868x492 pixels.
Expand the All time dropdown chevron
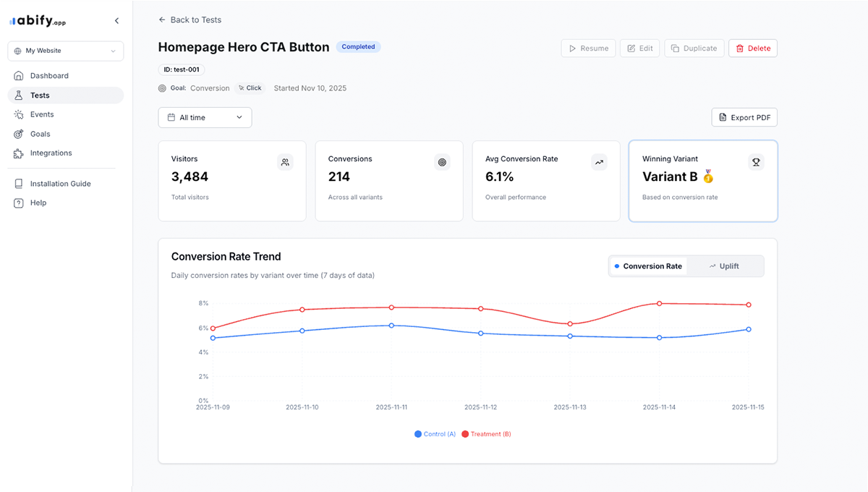click(239, 117)
